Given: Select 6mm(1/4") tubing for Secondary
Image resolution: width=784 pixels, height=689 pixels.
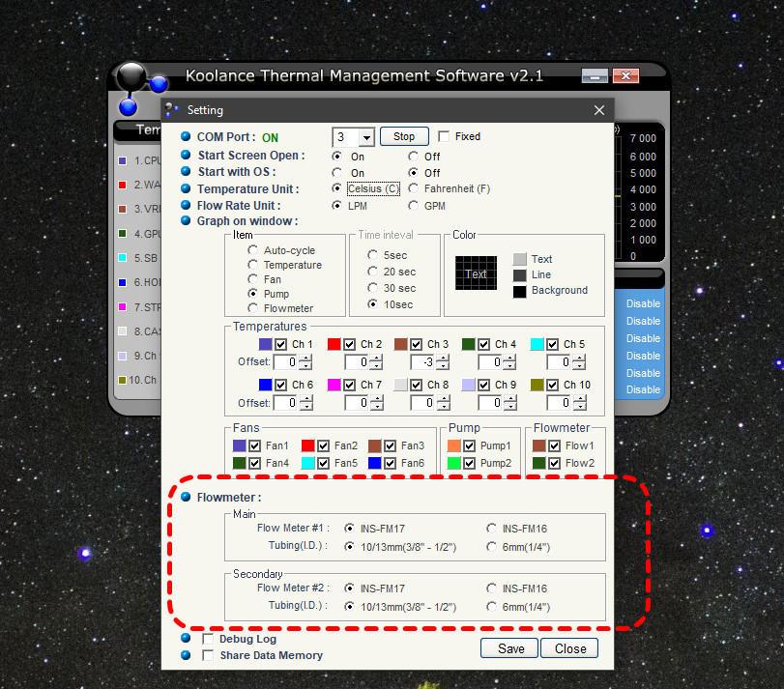Looking at the screenshot, I should click(x=491, y=607).
